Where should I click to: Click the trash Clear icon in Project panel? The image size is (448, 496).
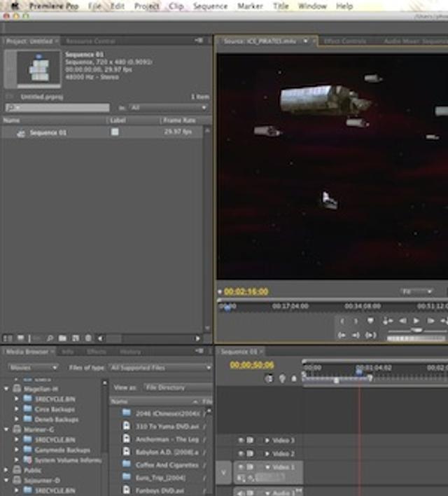pos(88,338)
